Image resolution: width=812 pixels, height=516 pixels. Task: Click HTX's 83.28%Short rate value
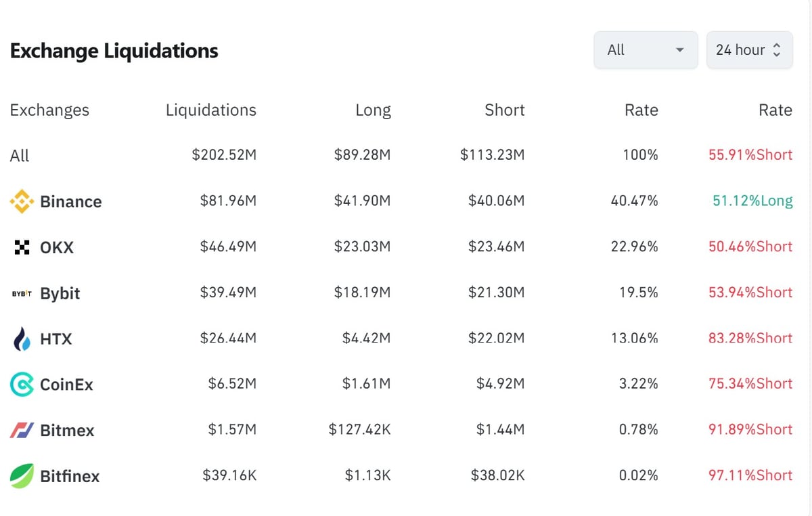point(750,338)
